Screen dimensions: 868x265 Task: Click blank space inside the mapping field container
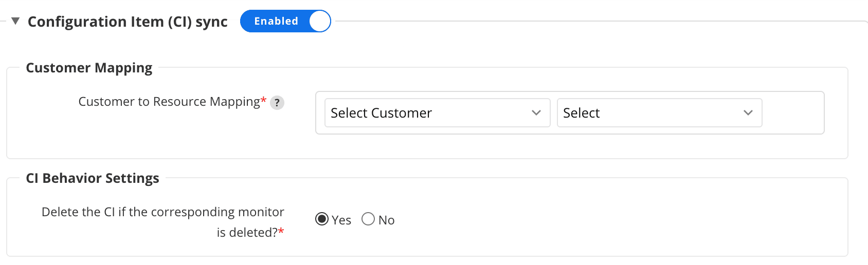tap(792, 113)
